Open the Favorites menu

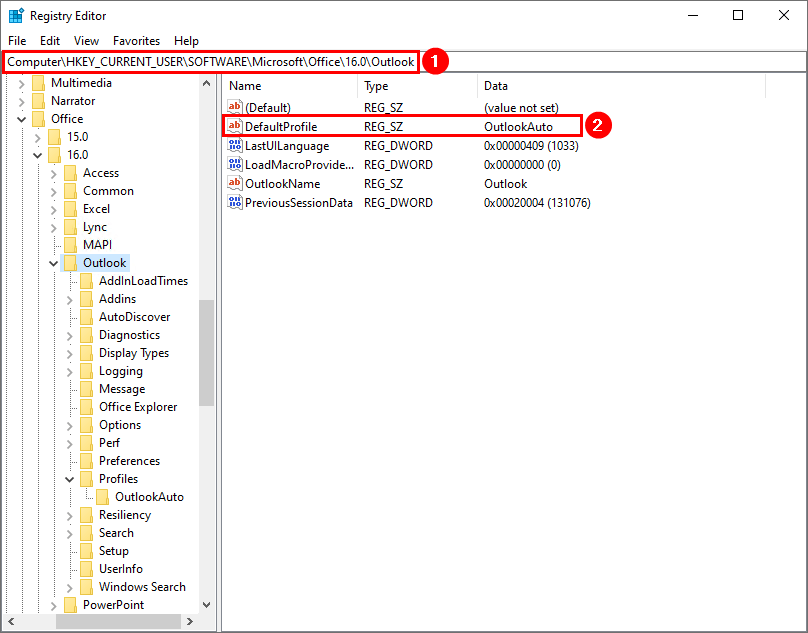(136, 41)
